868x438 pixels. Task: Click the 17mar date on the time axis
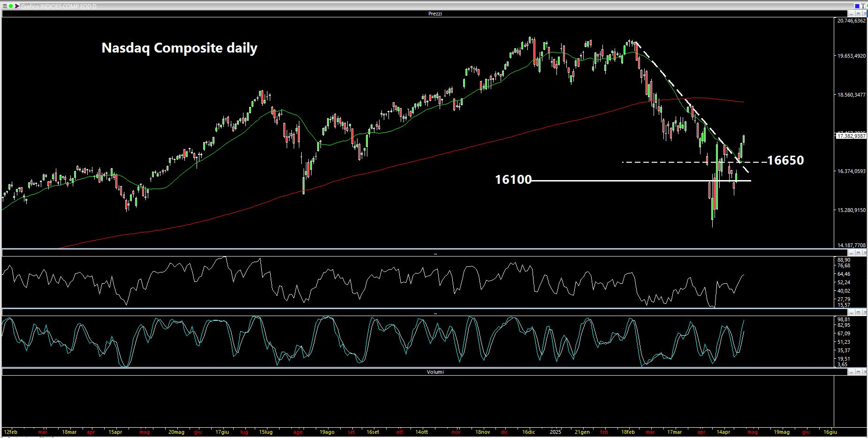(x=674, y=432)
